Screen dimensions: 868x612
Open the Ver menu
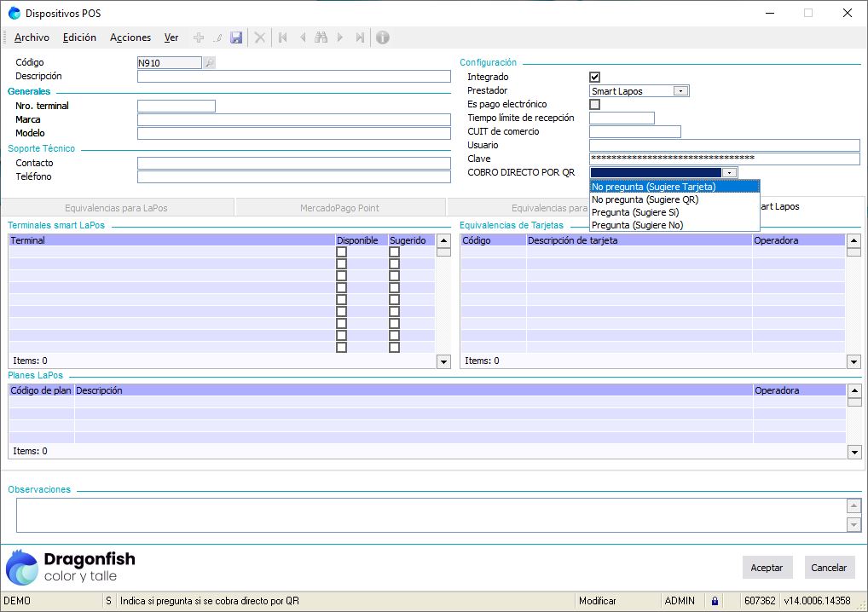click(x=171, y=38)
